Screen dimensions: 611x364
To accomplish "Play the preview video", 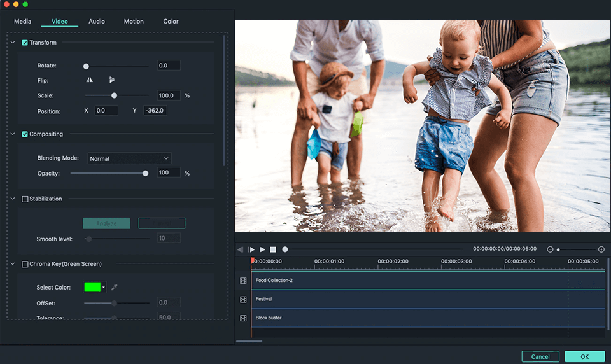I will point(263,249).
